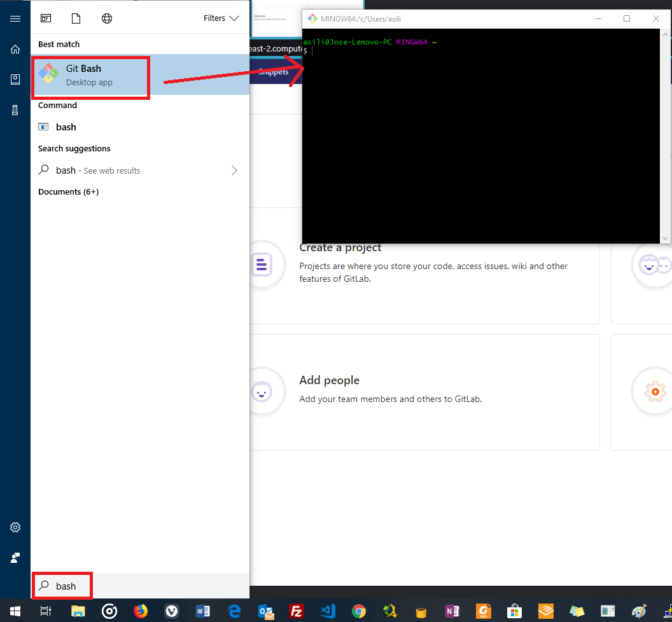
Task: Click Git Bash terminal title bar icon
Action: tap(312, 18)
